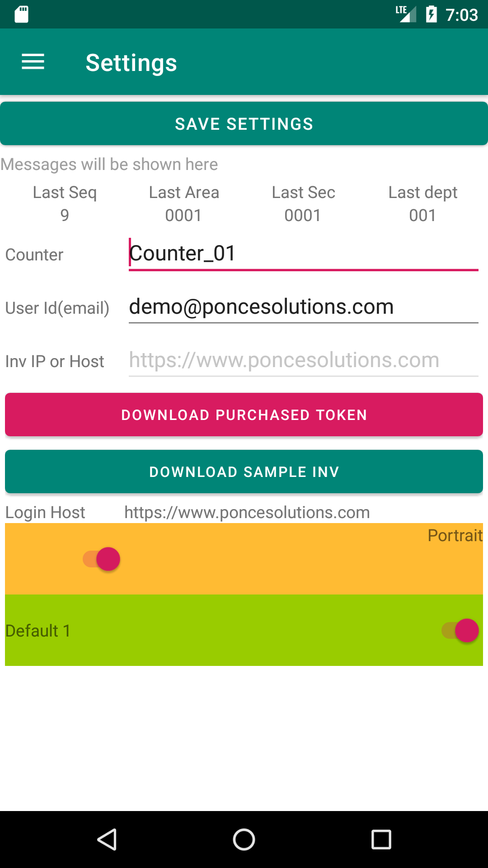Viewport: 488px width, 868px height.
Task: Open the recent apps overview
Action: [x=381, y=840]
